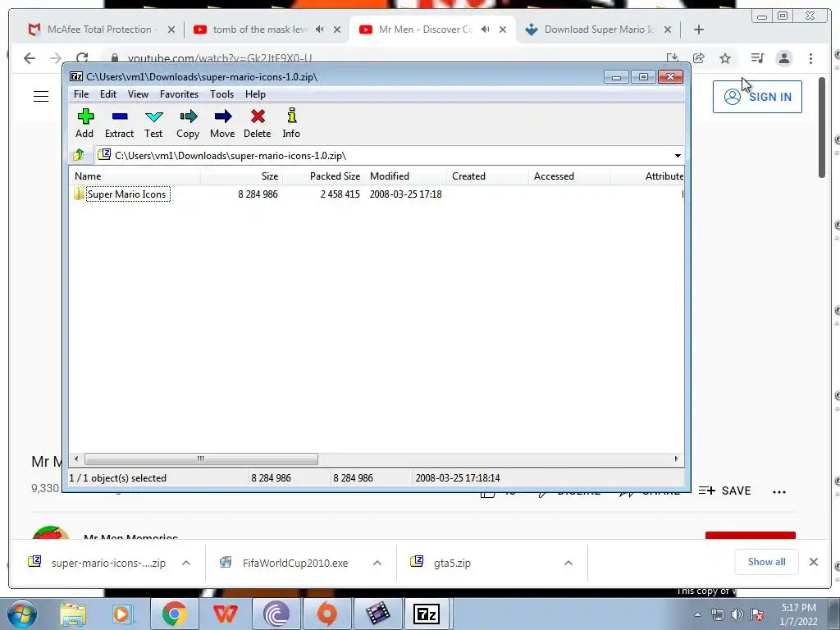Sort by the Accessed column header
Screen dimensions: 840x630
click(569, 176)
